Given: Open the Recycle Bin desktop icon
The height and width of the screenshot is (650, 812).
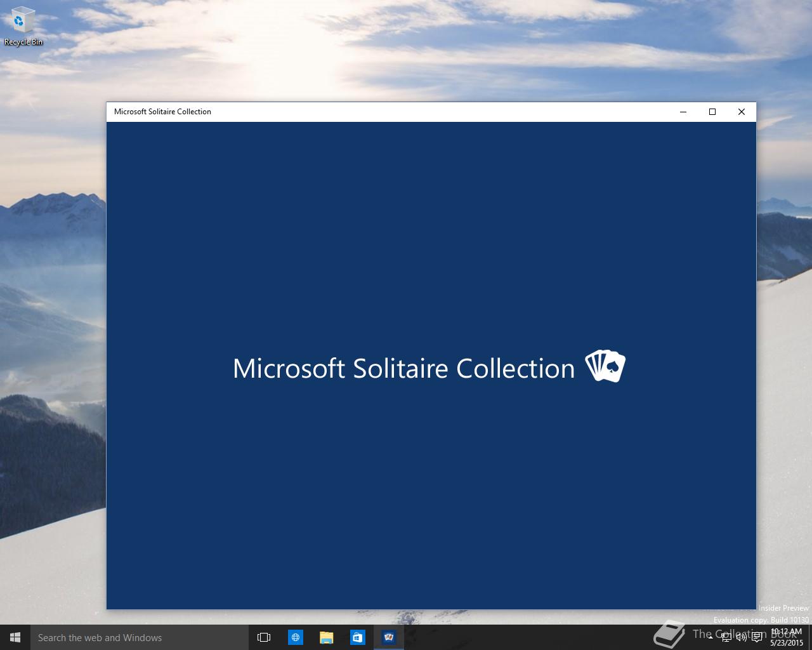Looking at the screenshot, I should pos(23,27).
